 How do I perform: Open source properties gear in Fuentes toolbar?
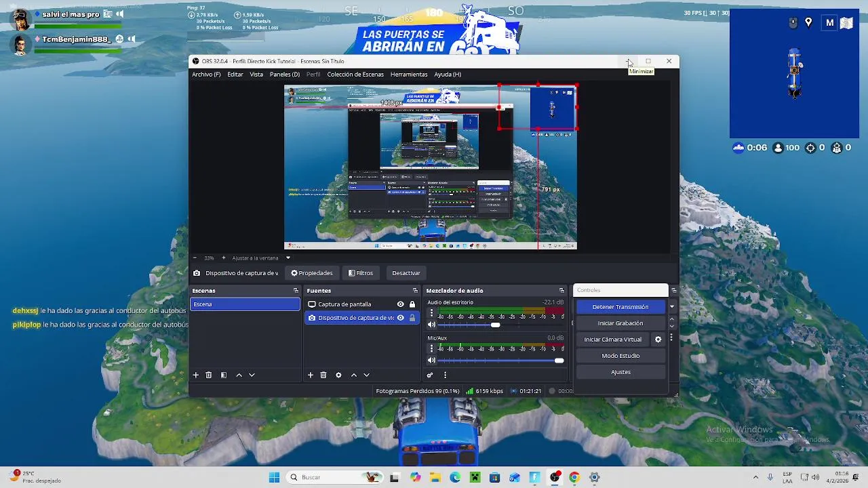(x=338, y=375)
